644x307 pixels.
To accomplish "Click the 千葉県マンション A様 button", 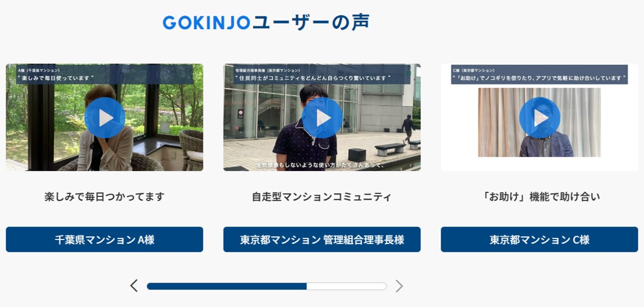I will (x=104, y=239).
